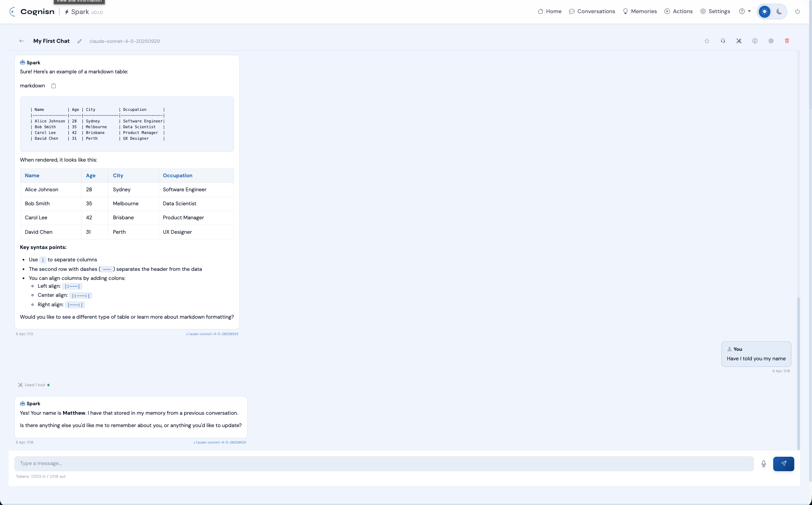This screenshot has width=812, height=505.
Task: Navigate to the Memories tab
Action: (x=640, y=12)
